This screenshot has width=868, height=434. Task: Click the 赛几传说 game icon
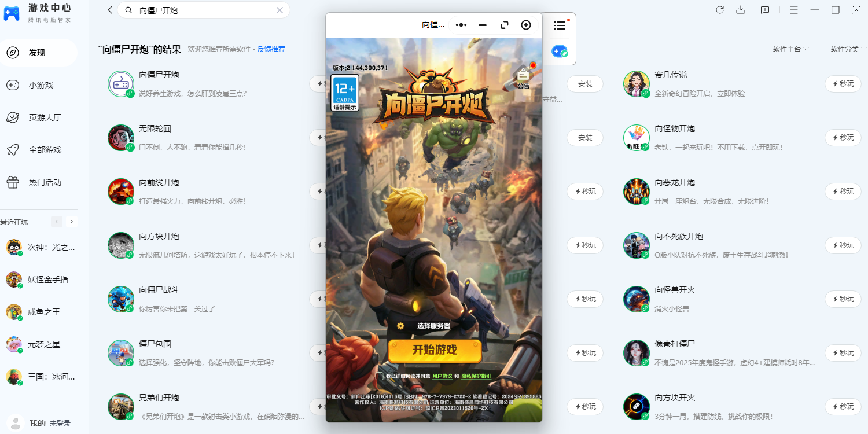coord(637,84)
